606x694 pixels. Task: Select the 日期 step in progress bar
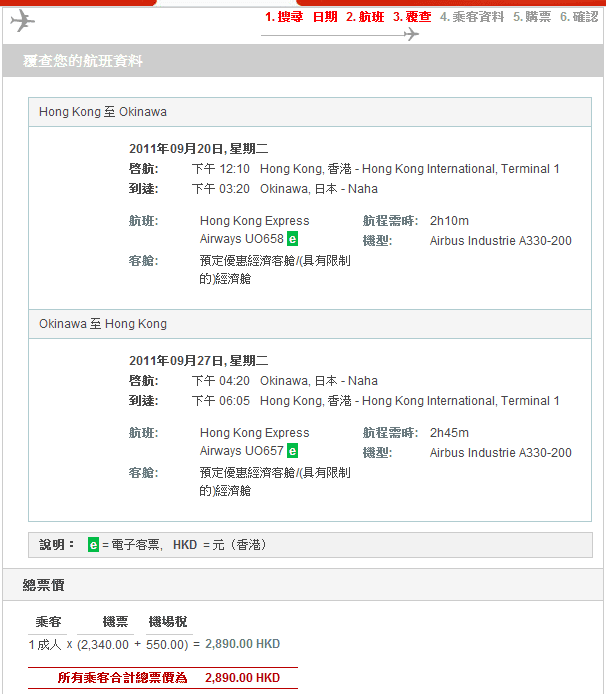pos(325,17)
